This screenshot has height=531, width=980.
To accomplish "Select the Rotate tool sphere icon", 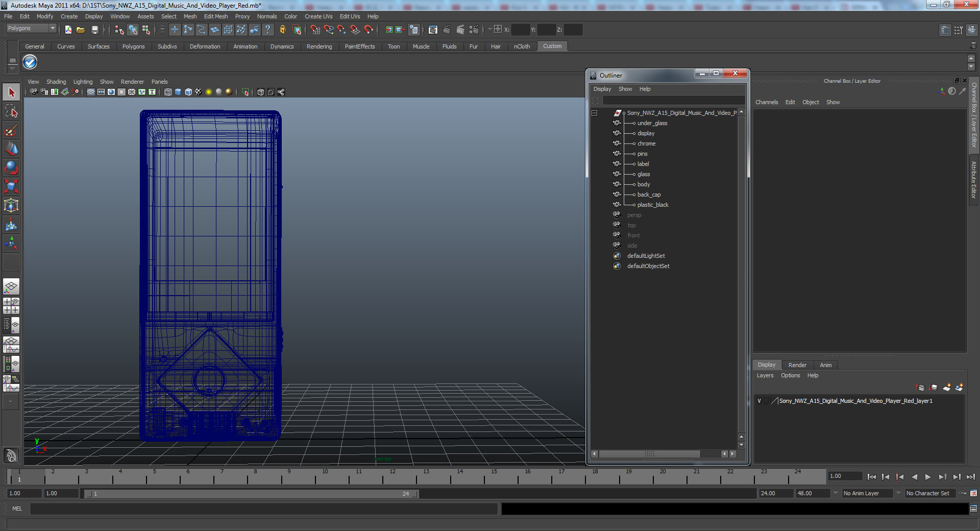I will click(11, 167).
